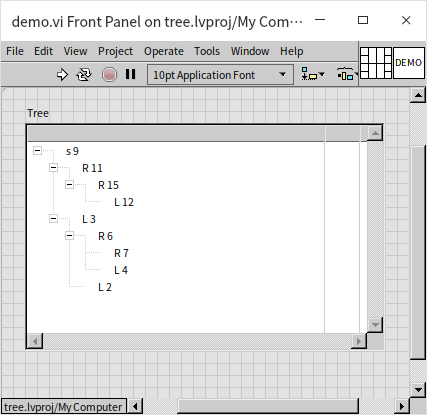Click the Abort Execution stop button
427x415 pixels.
(109, 74)
